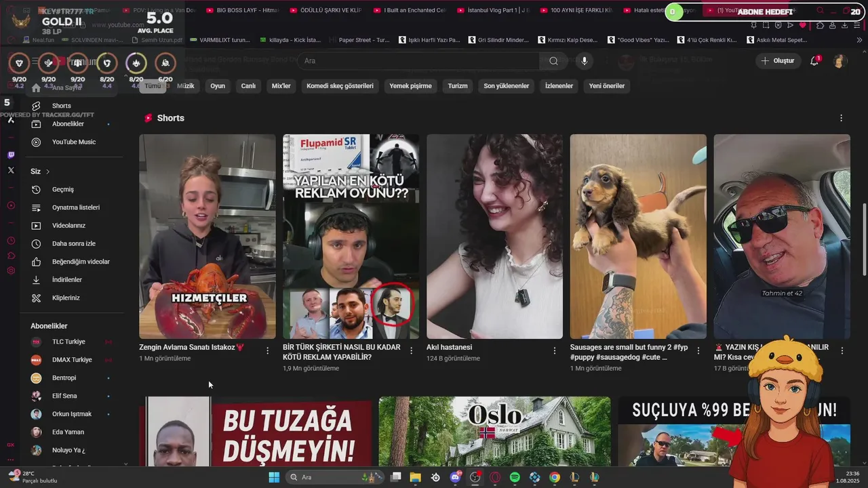868x488 pixels.
Task: Click the heart icon in browser toolbar
Action: [x=803, y=25]
